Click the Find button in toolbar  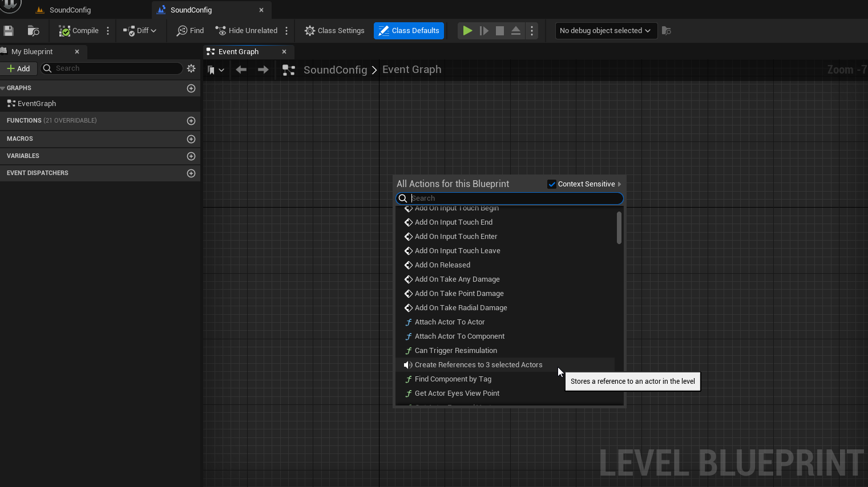click(x=190, y=31)
